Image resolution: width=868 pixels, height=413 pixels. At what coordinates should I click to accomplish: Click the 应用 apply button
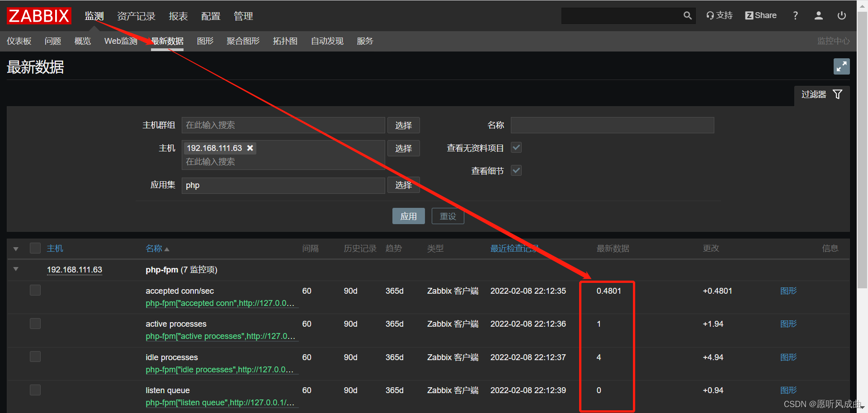point(408,216)
